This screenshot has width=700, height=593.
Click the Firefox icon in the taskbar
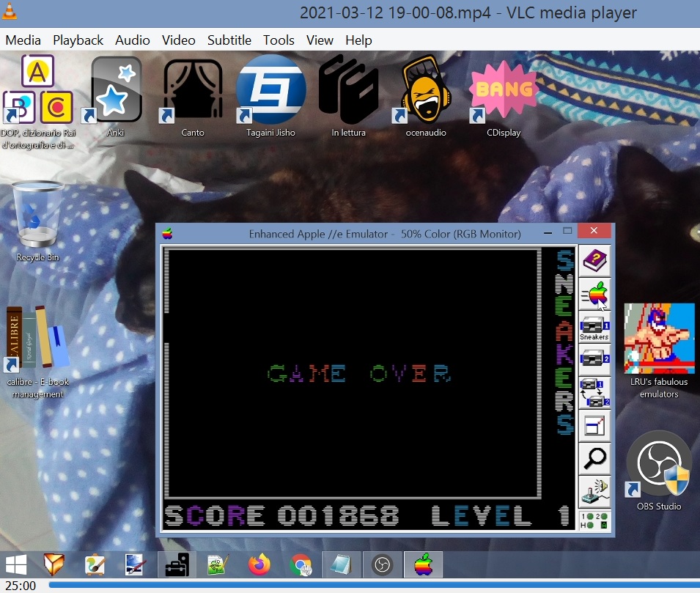coord(258,565)
